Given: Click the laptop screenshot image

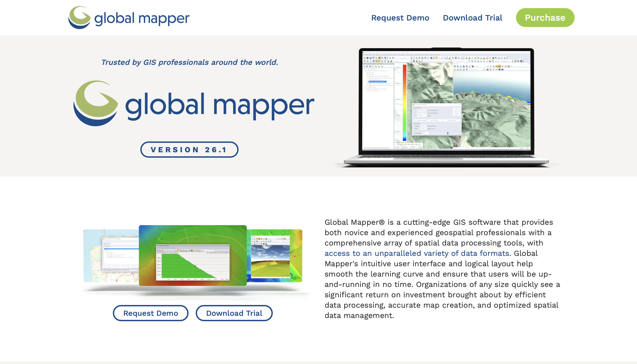Looking at the screenshot, I should coord(446,107).
